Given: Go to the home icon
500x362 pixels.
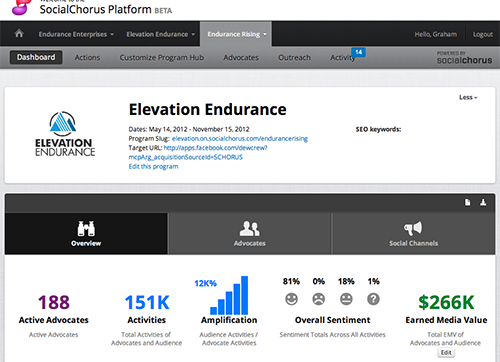Looking at the screenshot, I should [x=19, y=33].
